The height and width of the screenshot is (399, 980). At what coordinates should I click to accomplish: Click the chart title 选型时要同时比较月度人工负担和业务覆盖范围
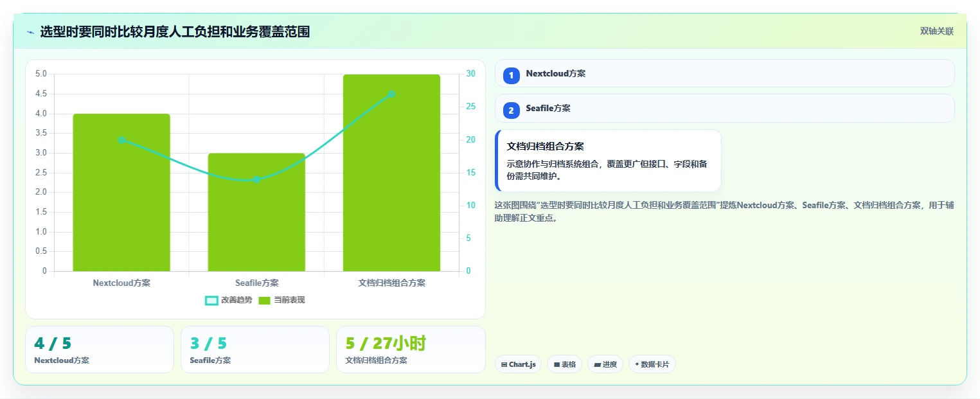(175, 31)
